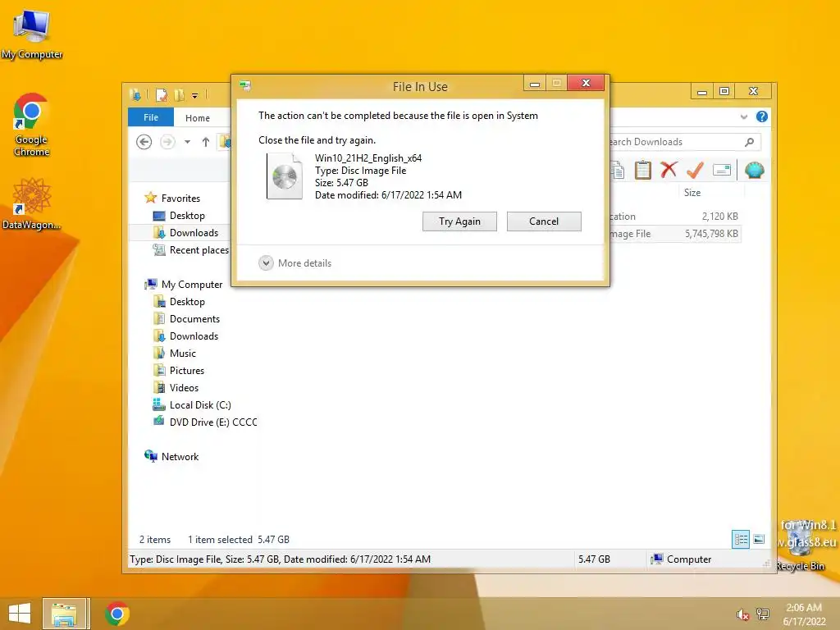Click the Classic Shell seashell icon
This screenshot has width=840, height=630.
point(755,170)
